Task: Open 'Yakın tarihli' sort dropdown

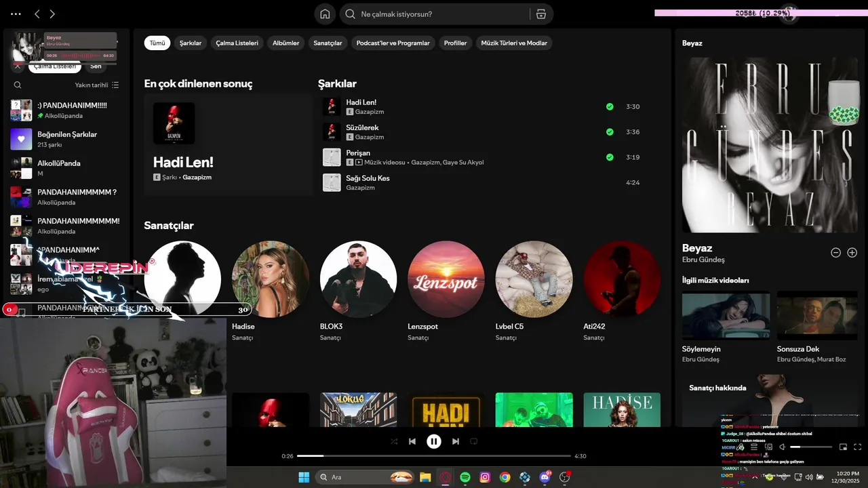Action: pos(97,85)
